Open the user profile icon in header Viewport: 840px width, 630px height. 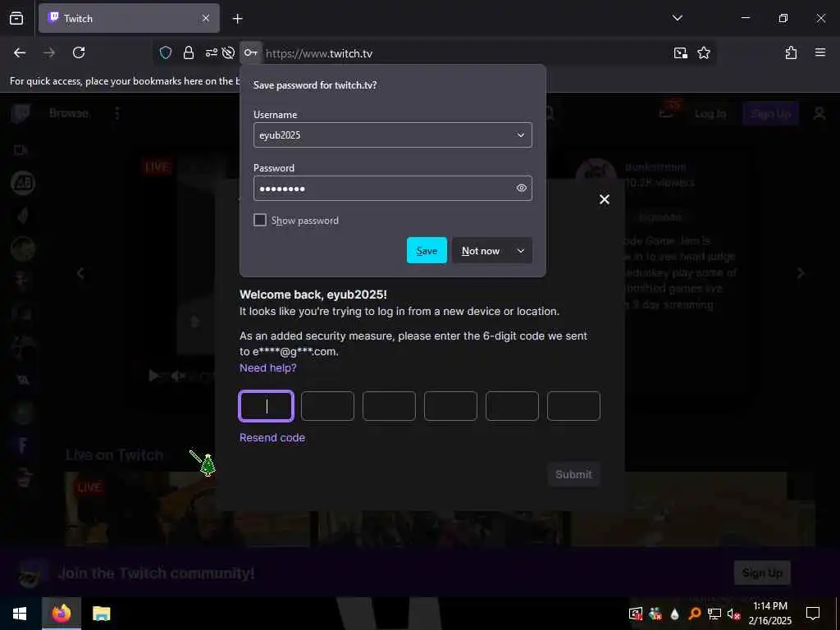[819, 113]
